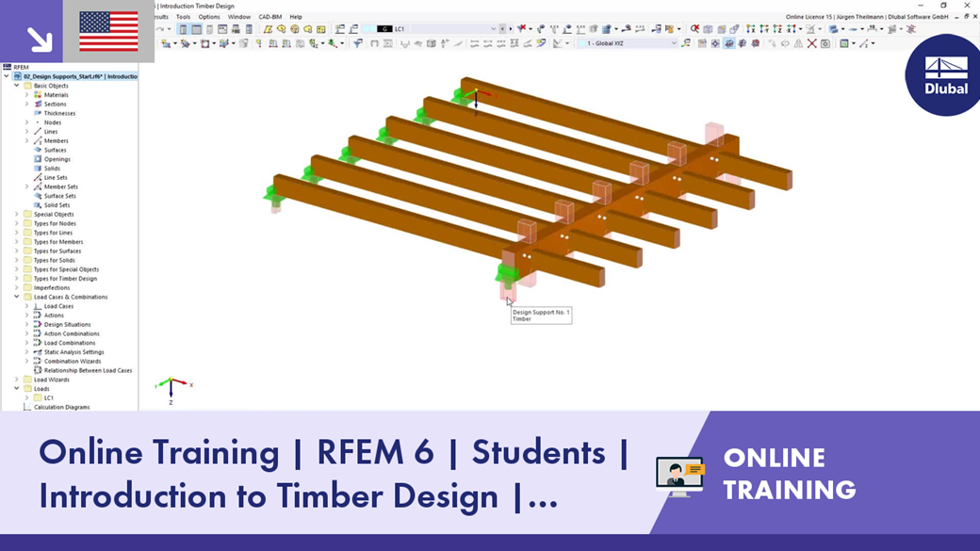Screen dimensions: 980x551
Task: Toggle the Tables panel view button
Action: [x=196, y=29]
